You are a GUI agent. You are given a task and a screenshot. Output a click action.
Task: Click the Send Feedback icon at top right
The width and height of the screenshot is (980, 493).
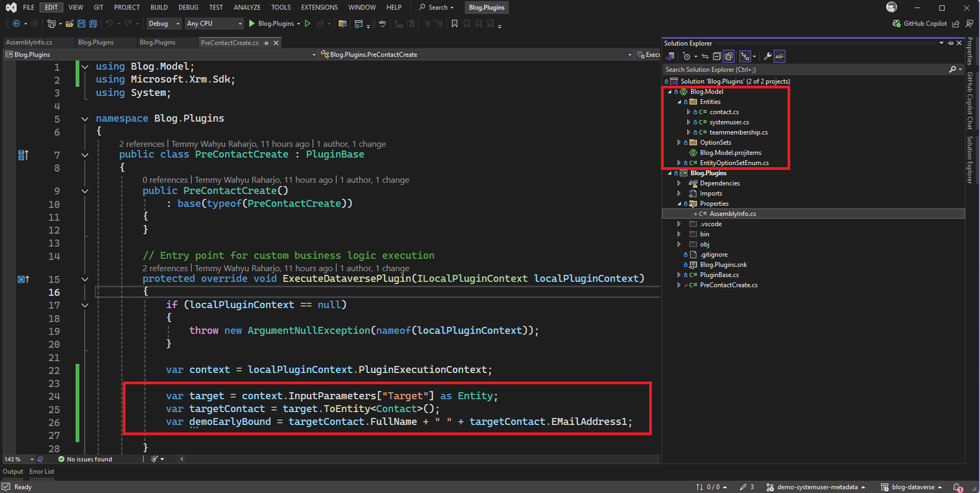click(x=969, y=24)
